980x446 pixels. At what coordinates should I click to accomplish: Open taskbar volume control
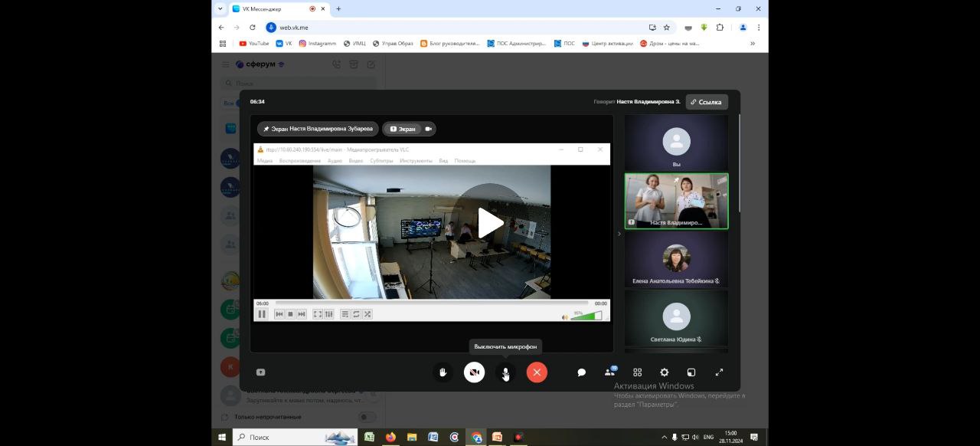pyautogui.click(x=695, y=437)
